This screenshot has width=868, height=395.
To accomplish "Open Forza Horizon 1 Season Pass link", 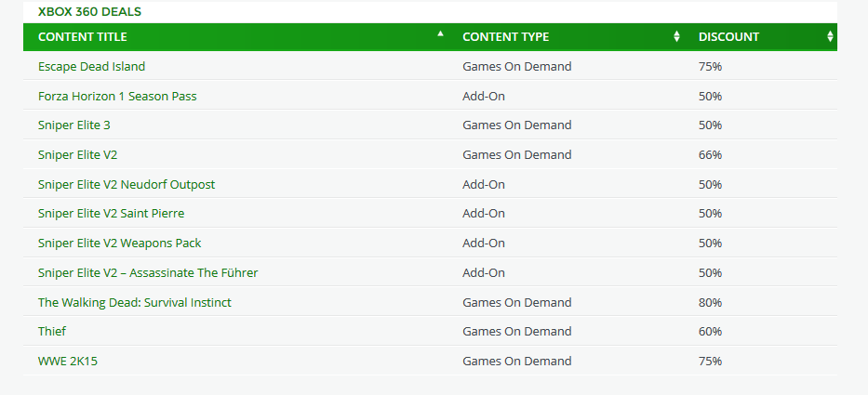I will pyautogui.click(x=117, y=96).
